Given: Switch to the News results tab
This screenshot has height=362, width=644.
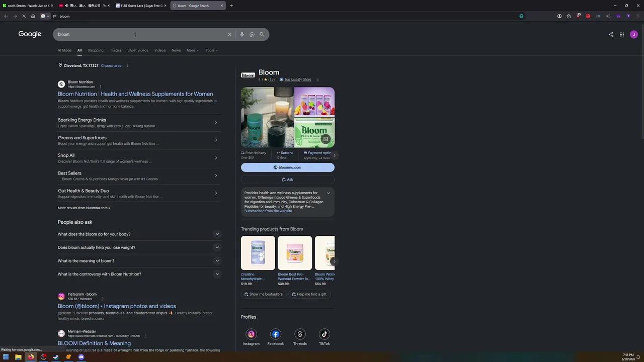Looking at the screenshot, I should tap(176, 50).
